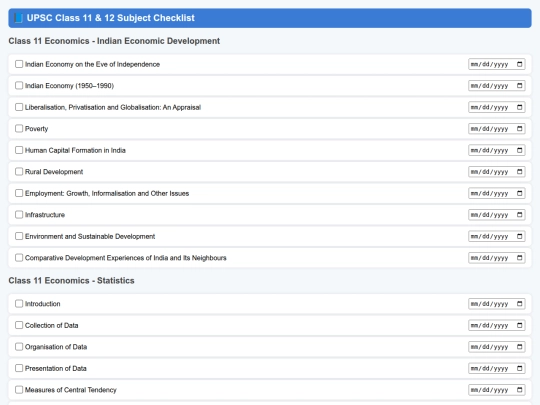
Task: Click date field for Infrastructure
Action: (497, 215)
